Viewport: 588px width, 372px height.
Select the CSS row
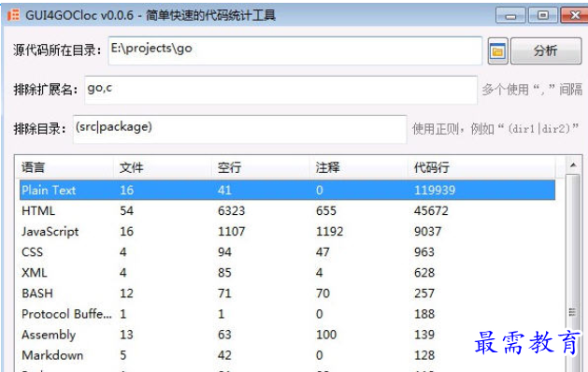pyautogui.click(x=287, y=252)
